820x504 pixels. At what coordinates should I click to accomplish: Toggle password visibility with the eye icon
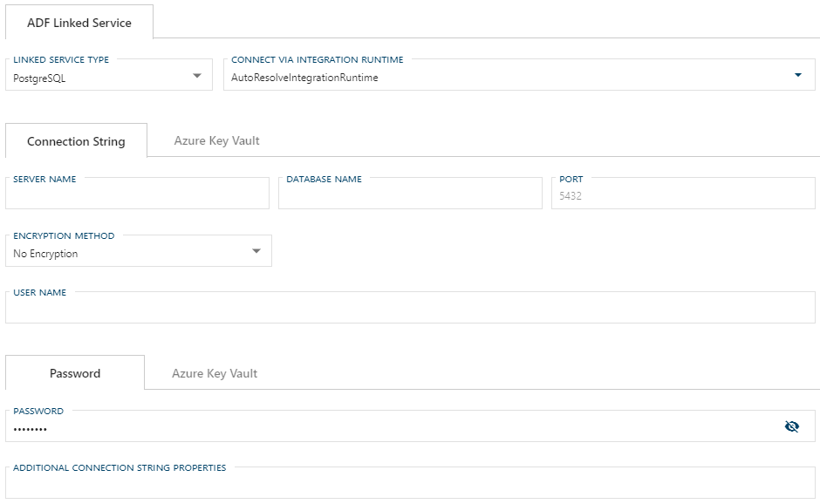(791, 426)
